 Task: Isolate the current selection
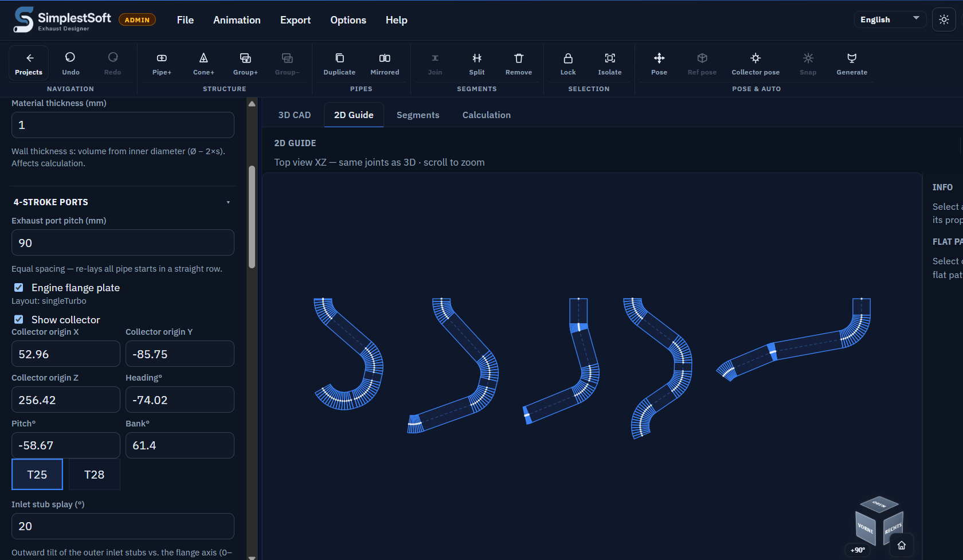(x=610, y=64)
